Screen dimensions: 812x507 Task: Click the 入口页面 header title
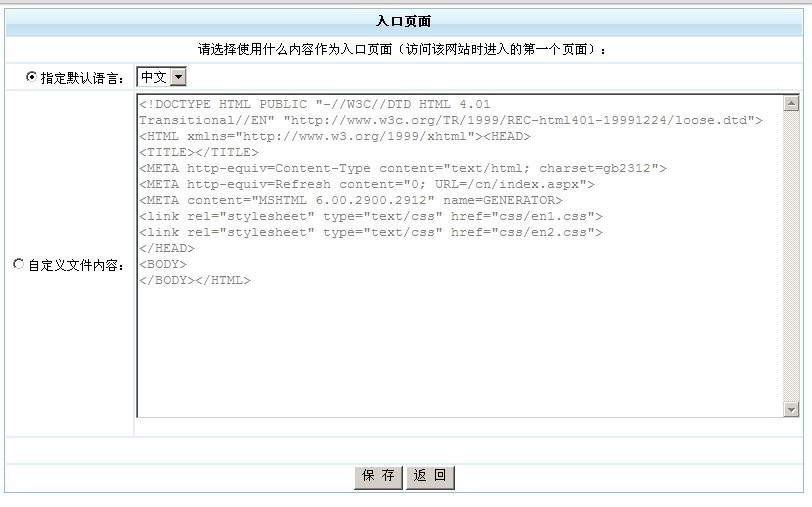[403, 22]
